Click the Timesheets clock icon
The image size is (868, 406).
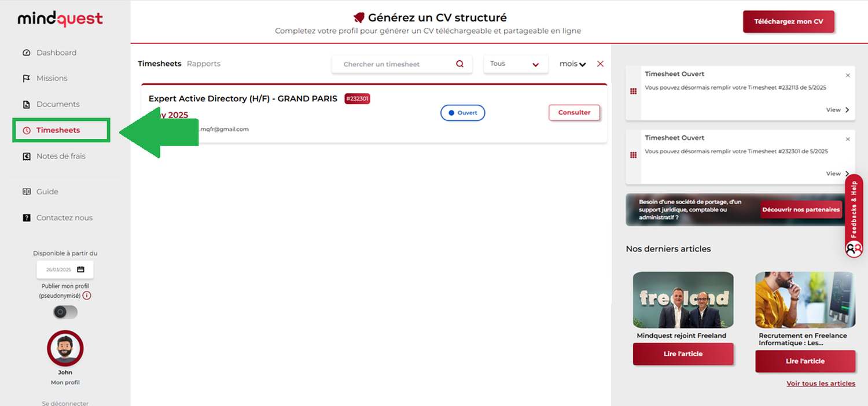[26, 131]
